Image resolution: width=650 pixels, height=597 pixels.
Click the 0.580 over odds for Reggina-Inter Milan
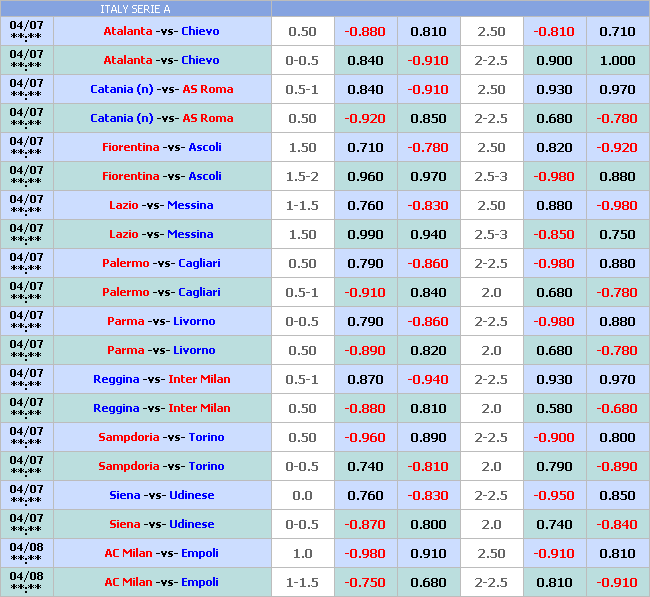[554, 409]
